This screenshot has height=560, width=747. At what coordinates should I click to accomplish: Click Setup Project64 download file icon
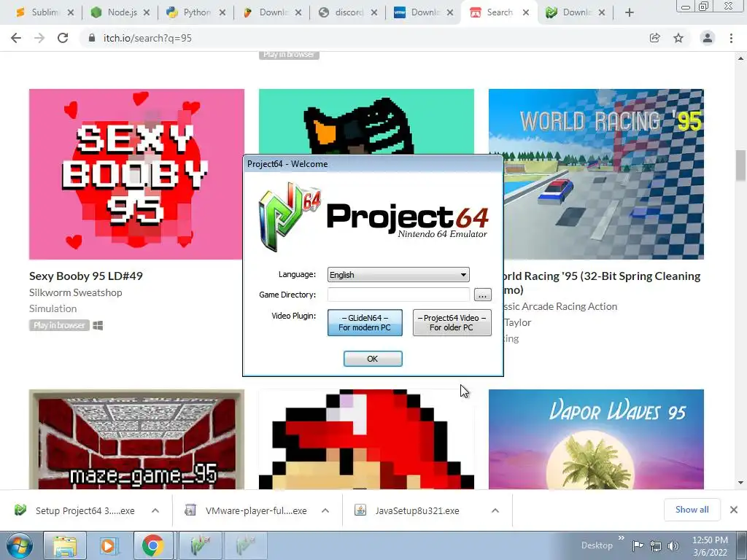(20, 510)
